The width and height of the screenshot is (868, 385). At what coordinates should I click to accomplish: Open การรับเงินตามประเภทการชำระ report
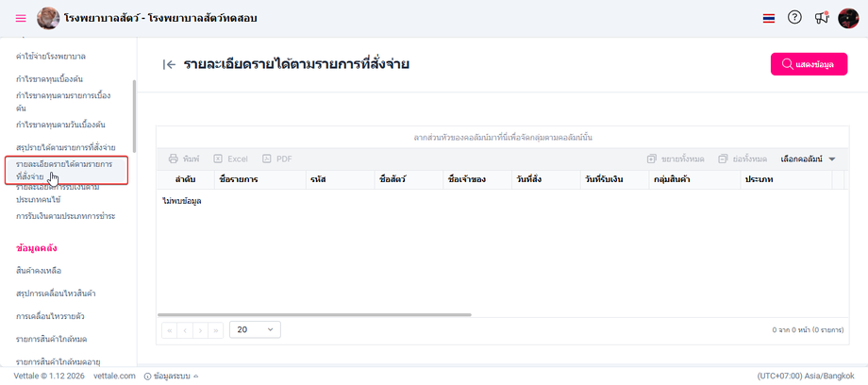[66, 215]
